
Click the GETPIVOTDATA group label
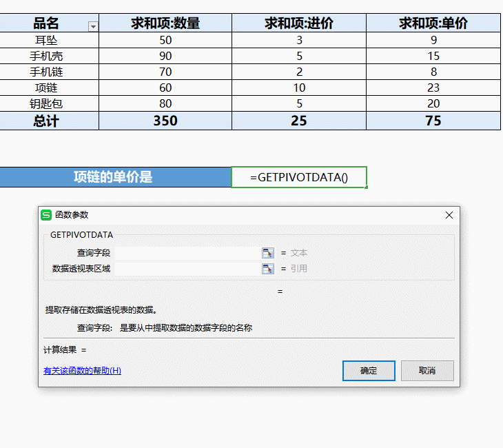(x=81, y=235)
